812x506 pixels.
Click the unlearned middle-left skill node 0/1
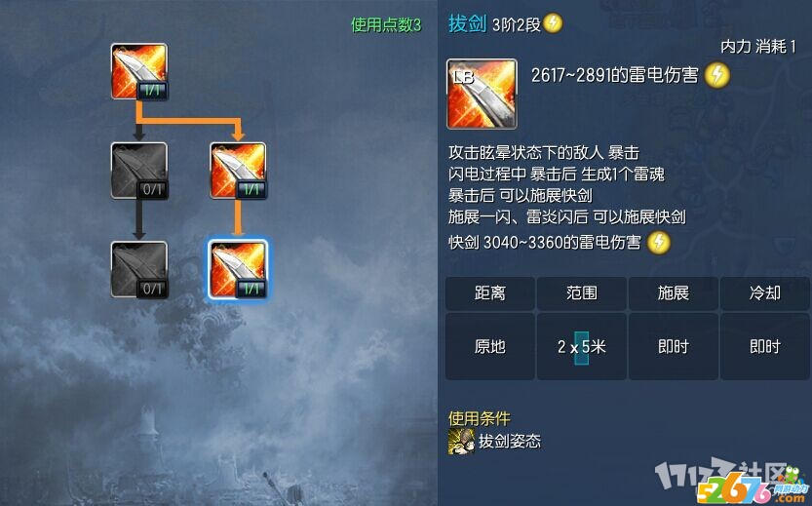point(138,171)
